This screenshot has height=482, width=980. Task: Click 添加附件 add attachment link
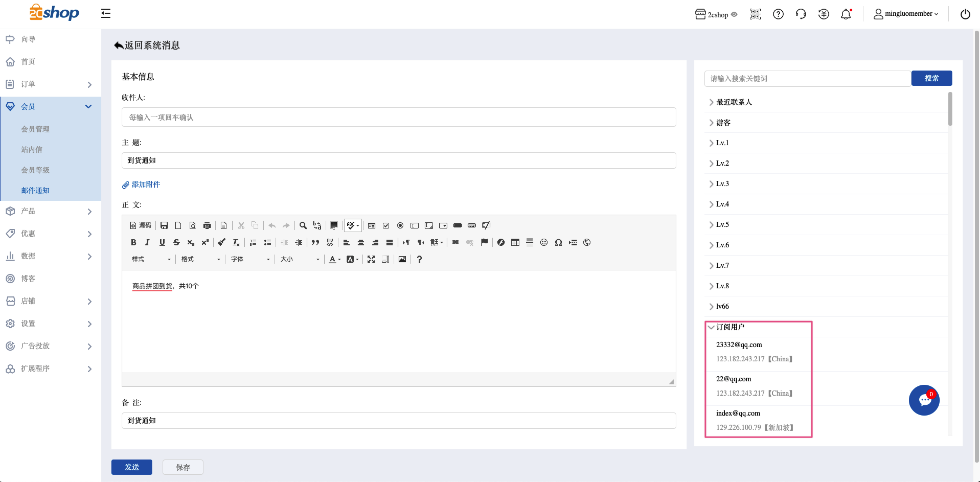tap(141, 185)
